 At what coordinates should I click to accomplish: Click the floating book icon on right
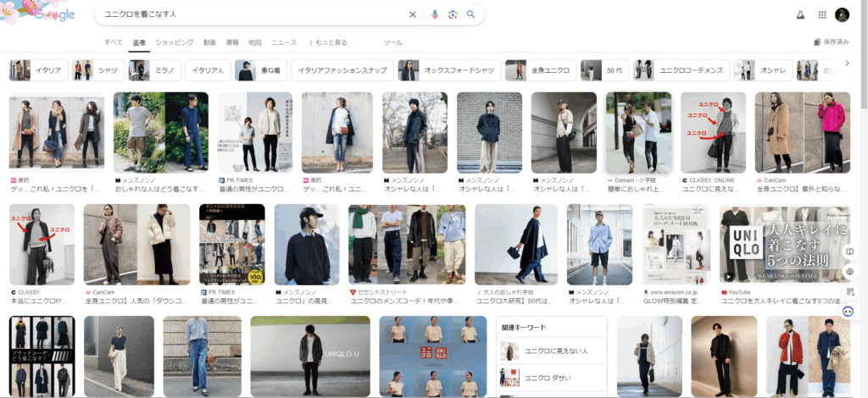tap(849, 252)
